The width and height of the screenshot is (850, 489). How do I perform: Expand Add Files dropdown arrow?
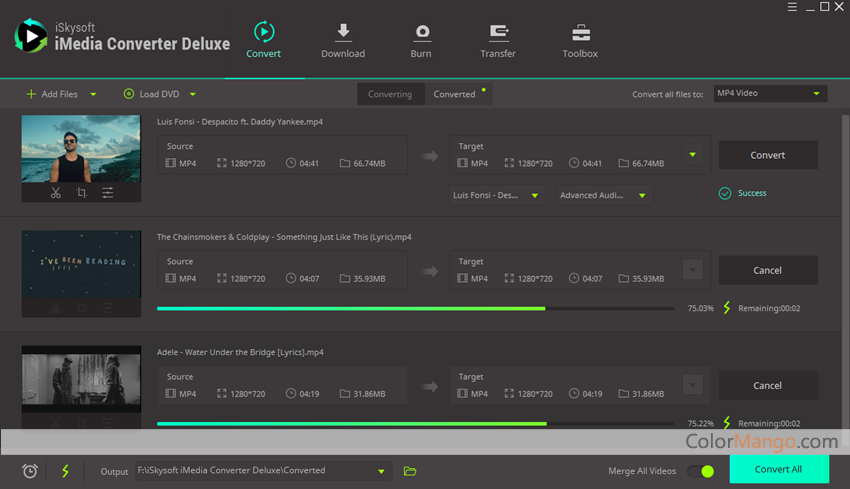(x=93, y=94)
